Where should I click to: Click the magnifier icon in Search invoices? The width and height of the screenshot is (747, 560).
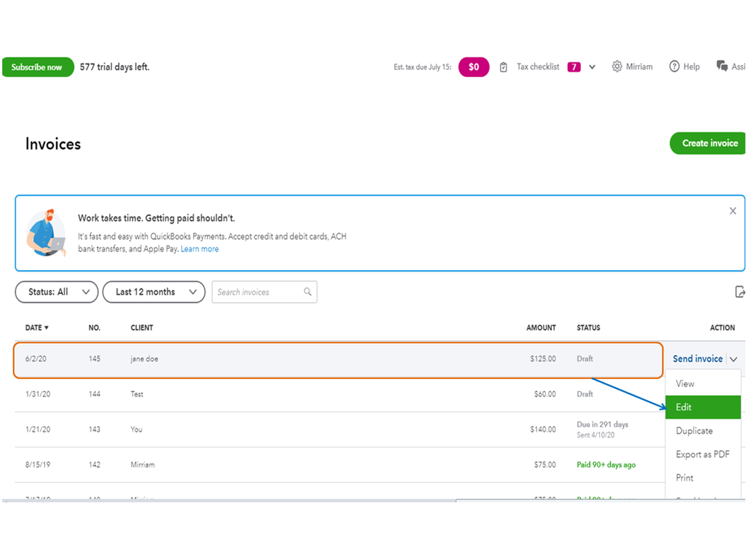tap(308, 292)
